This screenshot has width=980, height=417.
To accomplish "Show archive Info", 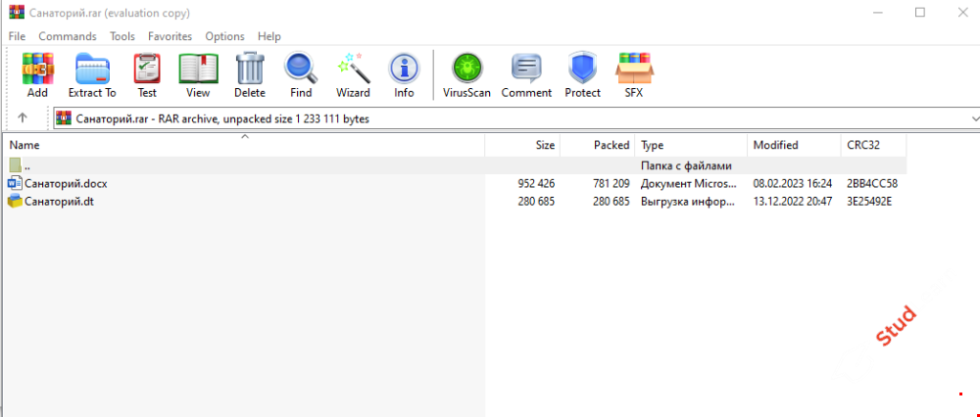I will coord(404,75).
